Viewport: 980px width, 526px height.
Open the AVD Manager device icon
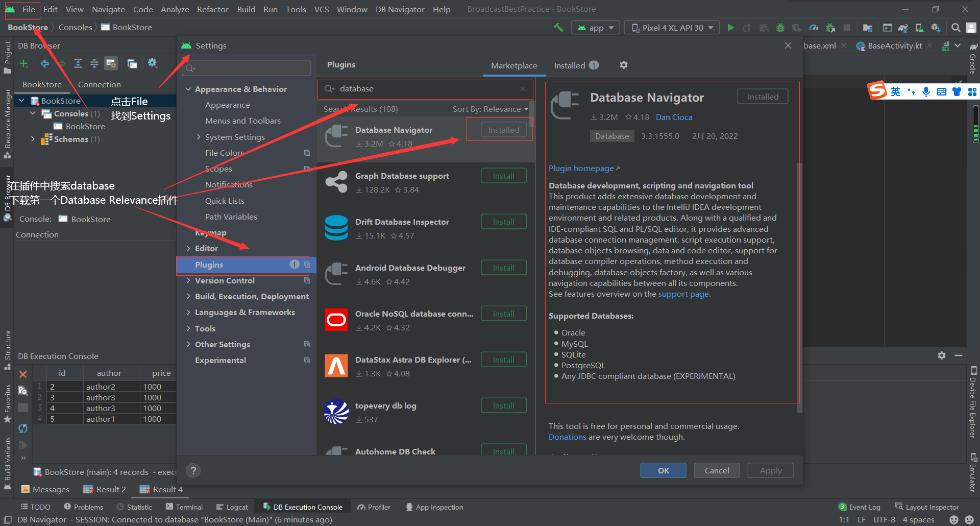click(919, 28)
